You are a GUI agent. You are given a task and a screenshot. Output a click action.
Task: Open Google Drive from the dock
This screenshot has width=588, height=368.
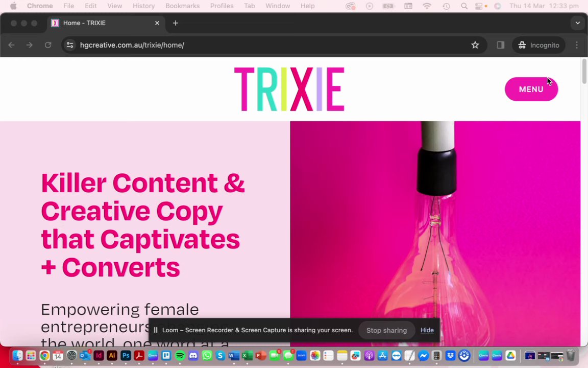(510, 355)
